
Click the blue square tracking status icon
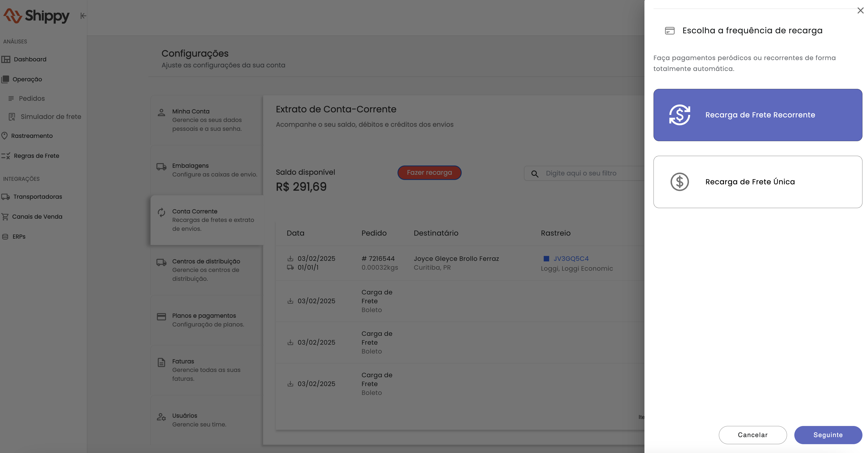546,259
